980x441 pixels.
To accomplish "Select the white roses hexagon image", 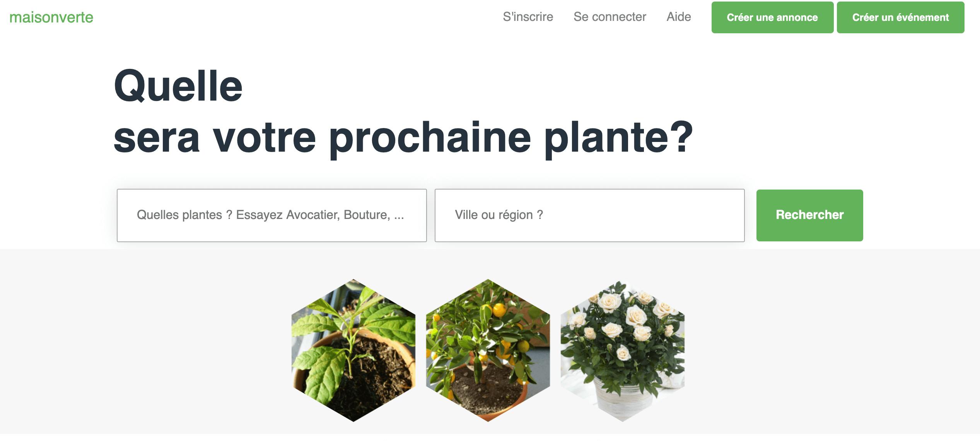I will [x=622, y=350].
